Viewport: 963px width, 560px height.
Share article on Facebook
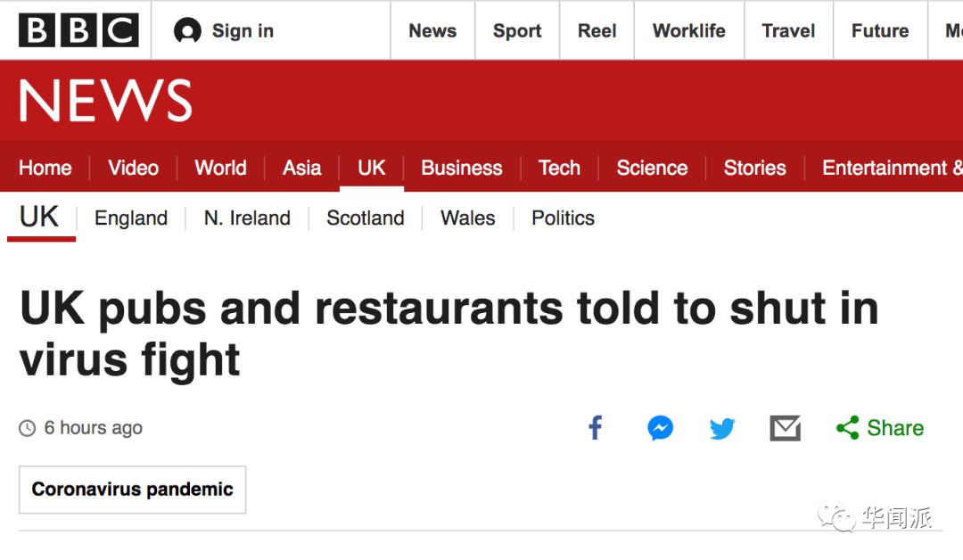pos(596,428)
